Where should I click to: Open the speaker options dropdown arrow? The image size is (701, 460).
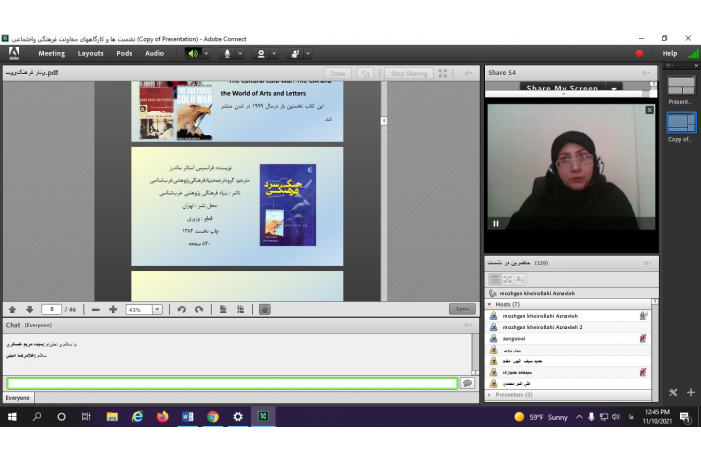click(x=206, y=54)
